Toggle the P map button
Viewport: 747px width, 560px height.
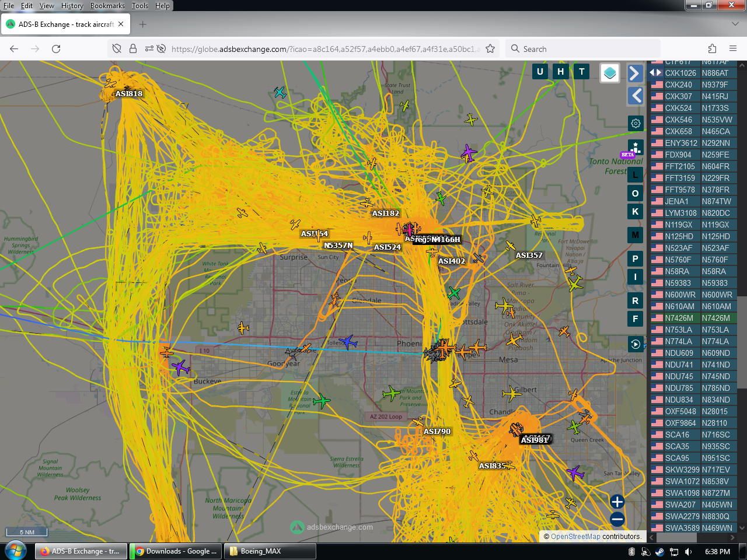(636, 258)
